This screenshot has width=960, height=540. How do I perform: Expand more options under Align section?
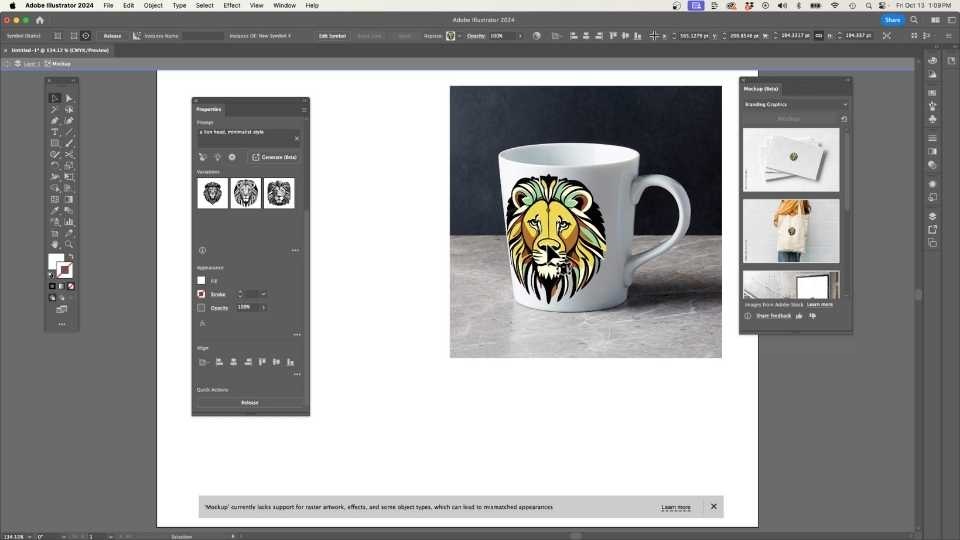coord(296,374)
